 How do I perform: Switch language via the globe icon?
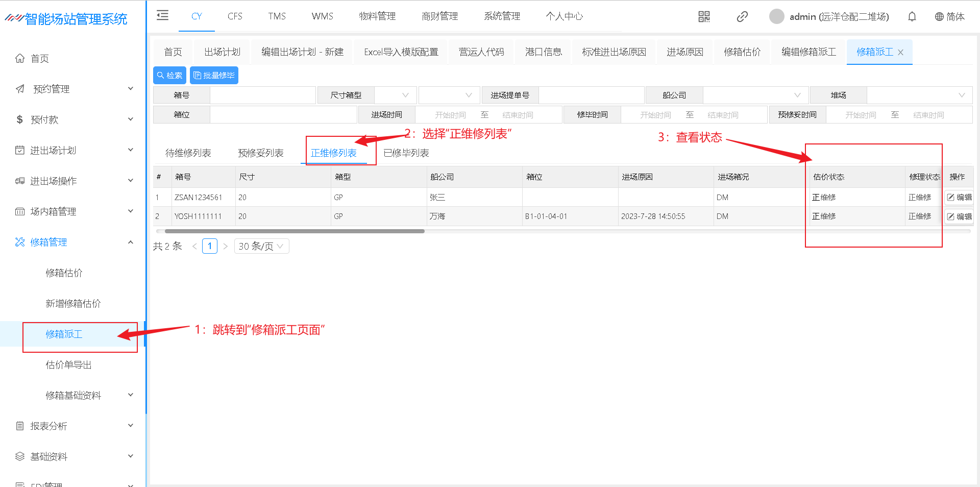click(939, 17)
